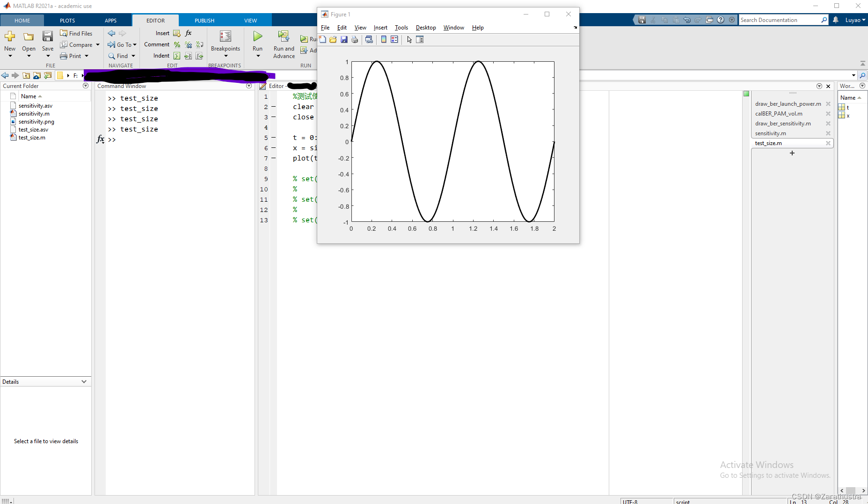Click Run and Advance icon
Image resolution: width=868 pixels, height=504 pixels.
point(284,37)
